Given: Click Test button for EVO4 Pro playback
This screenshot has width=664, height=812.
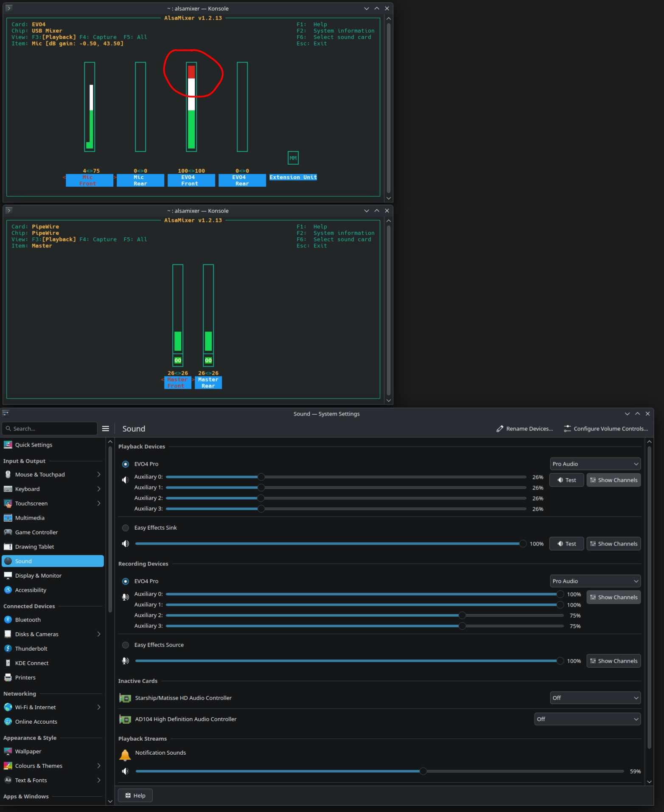Looking at the screenshot, I should click(x=566, y=480).
